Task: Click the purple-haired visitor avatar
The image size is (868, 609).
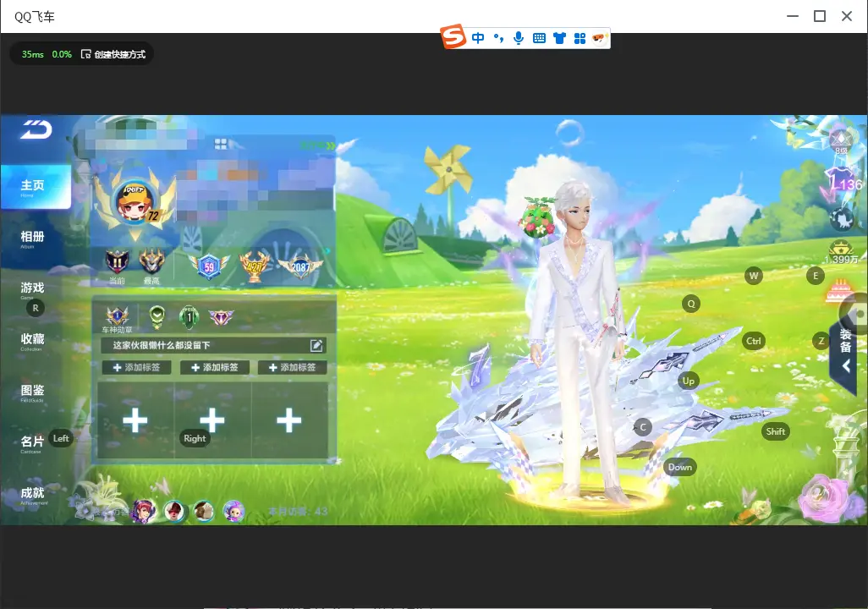Action: [x=233, y=510]
